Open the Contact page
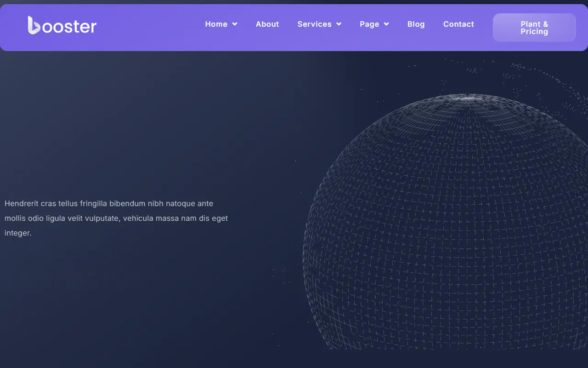 pyautogui.click(x=458, y=24)
